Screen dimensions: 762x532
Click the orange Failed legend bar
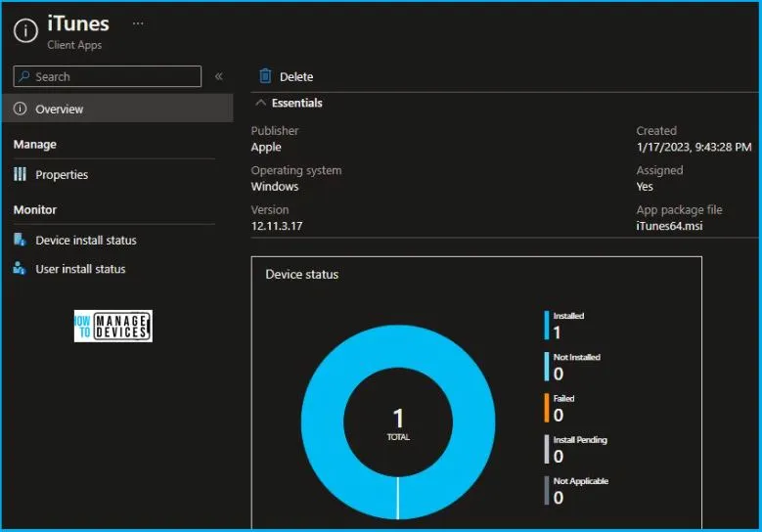coord(547,408)
